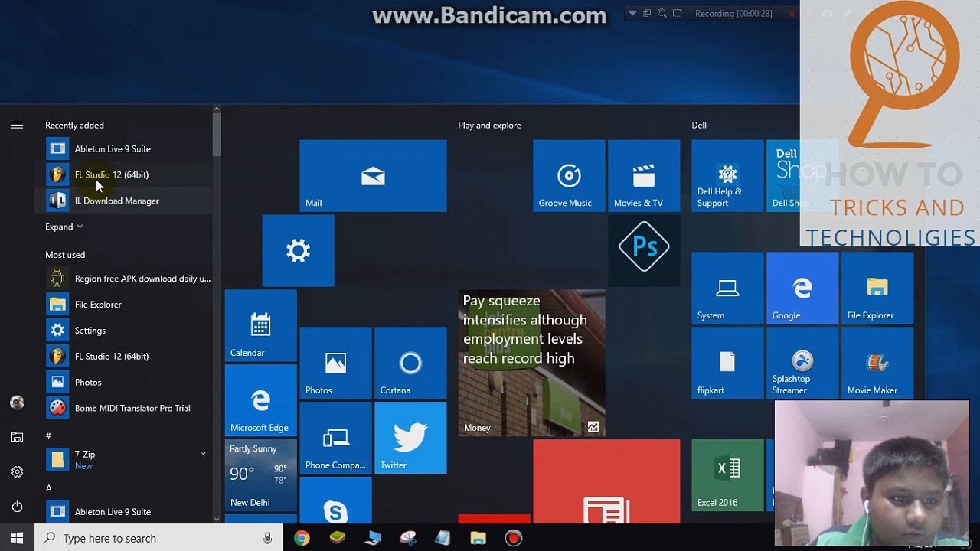Open Bandicam recording bar dropdown arrow
The width and height of the screenshot is (980, 551).
(632, 13)
